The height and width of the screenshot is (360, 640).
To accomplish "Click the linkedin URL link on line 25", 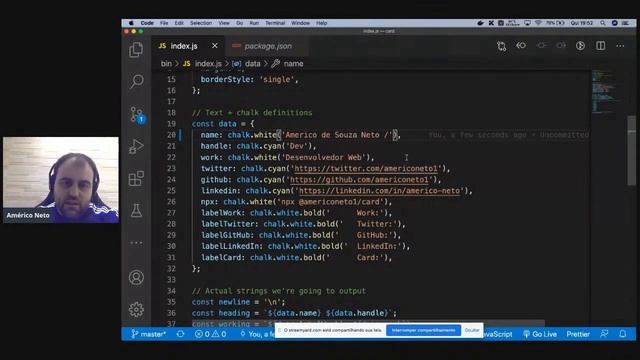I will pos(380,191).
